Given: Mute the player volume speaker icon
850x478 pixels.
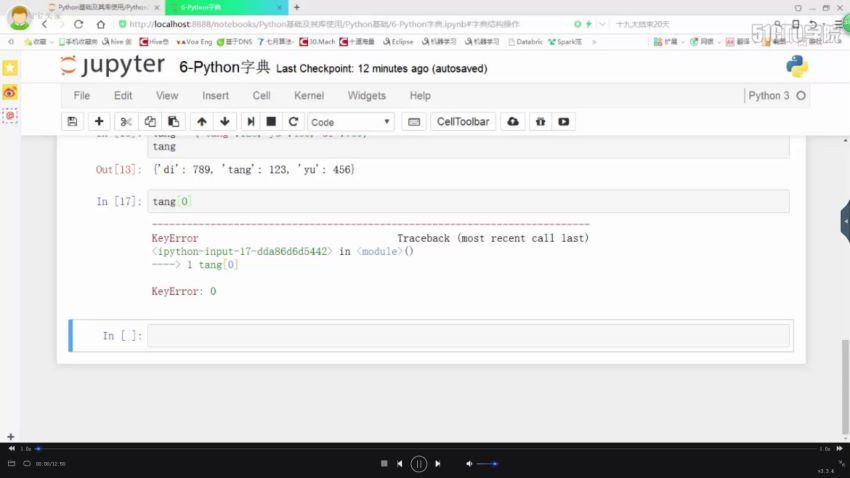Looking at the screenshot, I should click(x=469, y=463).
